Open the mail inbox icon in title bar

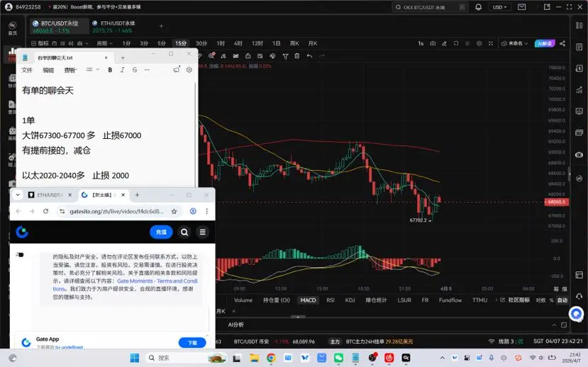point(521,7)
